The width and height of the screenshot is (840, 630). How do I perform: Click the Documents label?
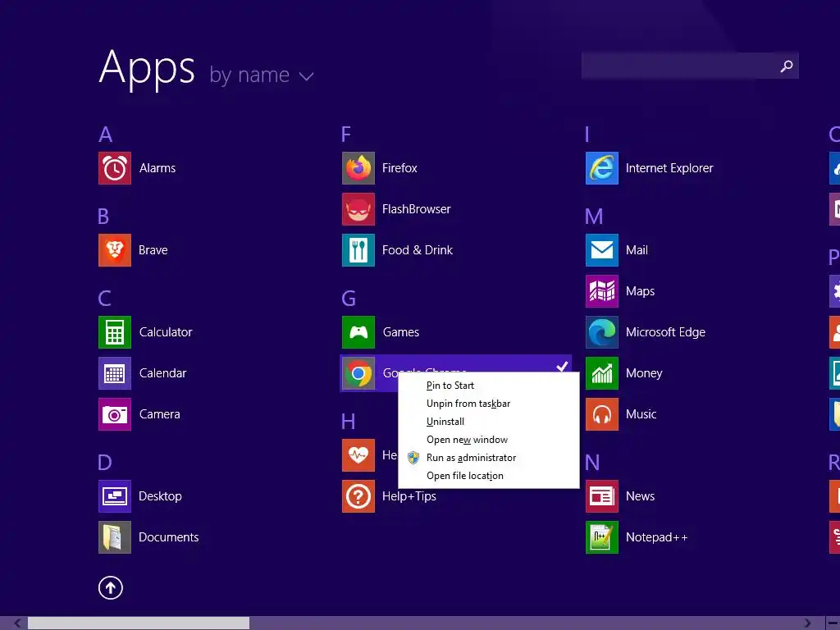pyautogui.click(x=169, y=537)
